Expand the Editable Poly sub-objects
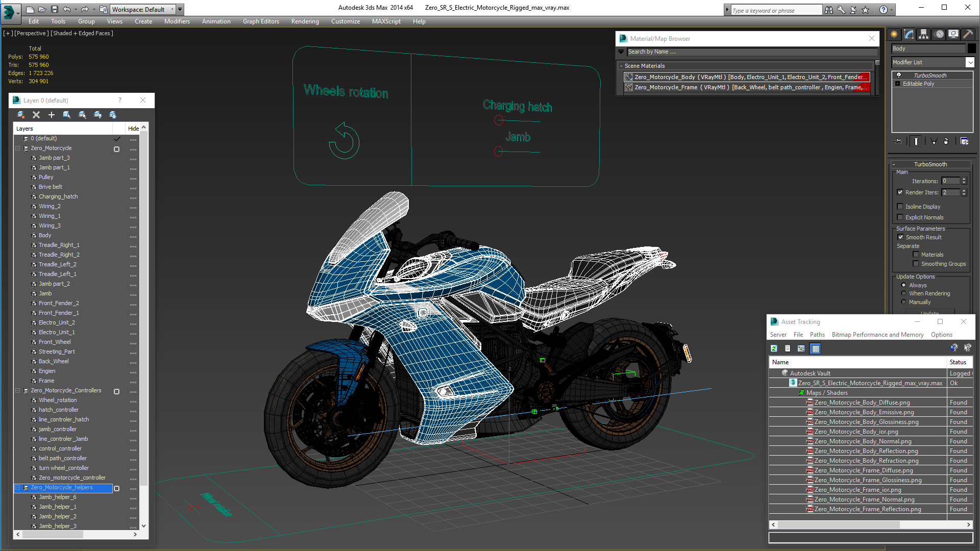The width and height of the screenshot is (980, 551). pos(897,84)
